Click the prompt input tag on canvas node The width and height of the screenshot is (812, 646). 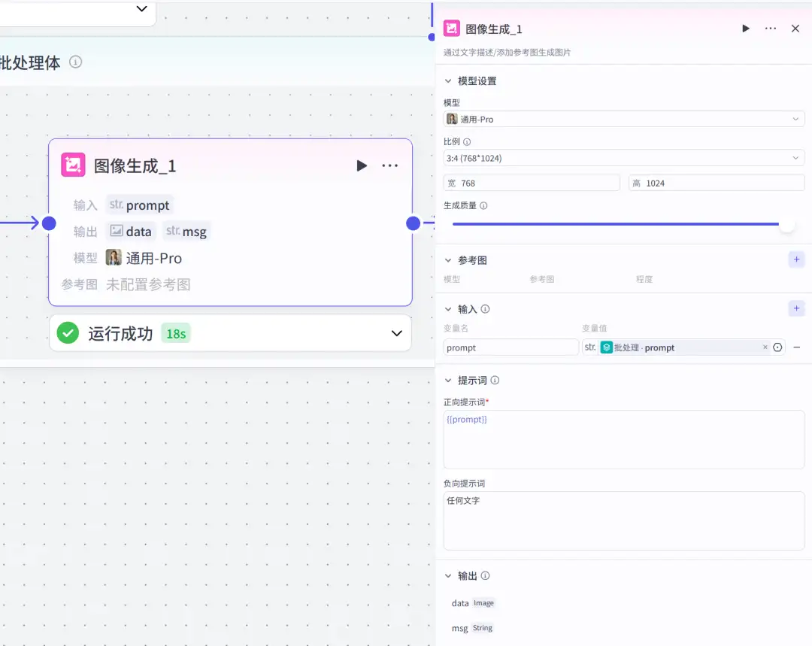tap(139, 205)
